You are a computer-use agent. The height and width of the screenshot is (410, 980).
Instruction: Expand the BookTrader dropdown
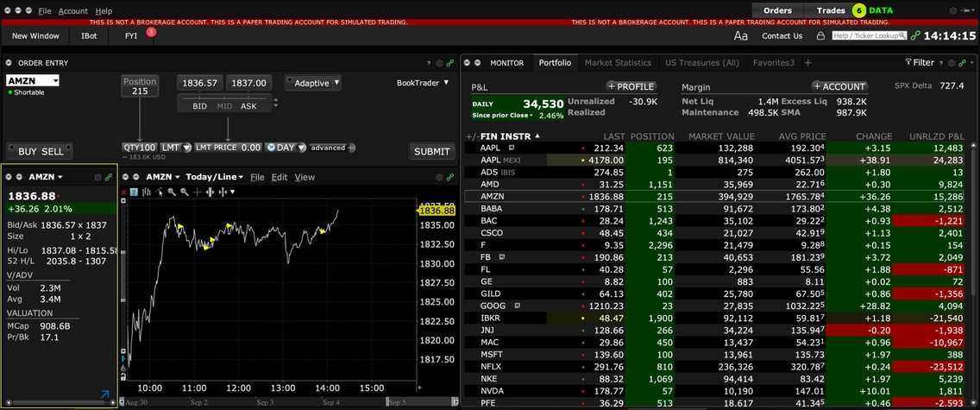click(x=423, y=83)
